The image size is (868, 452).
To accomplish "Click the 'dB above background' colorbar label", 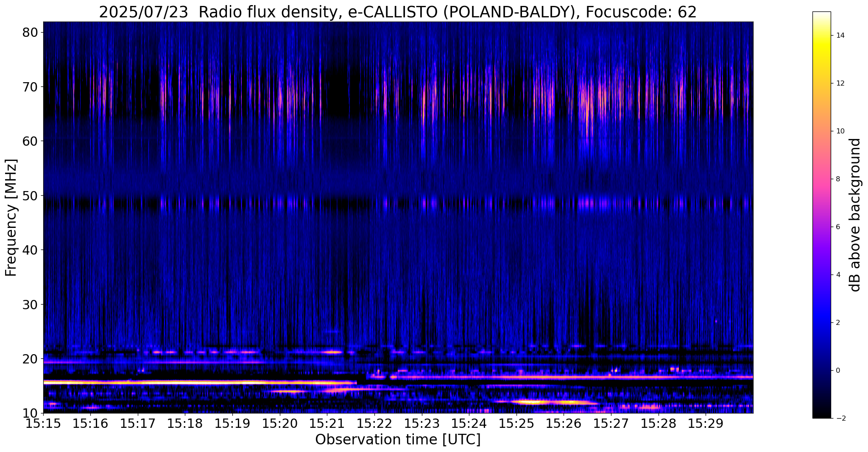I will tap(855, 215).
